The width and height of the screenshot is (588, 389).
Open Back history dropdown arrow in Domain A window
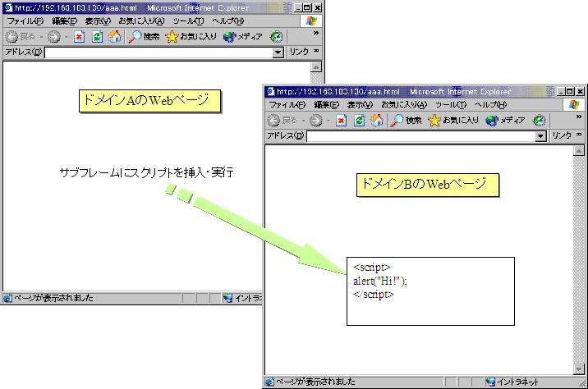41,37
